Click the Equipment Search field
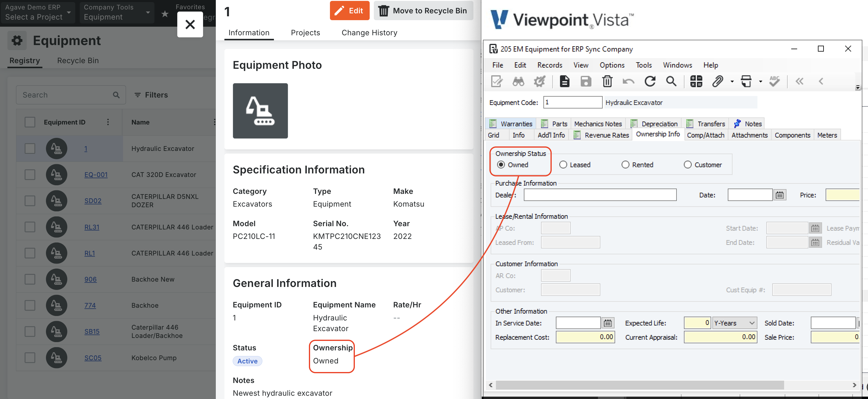Screen dimensions: 868x399 click(x=71, y=95)
